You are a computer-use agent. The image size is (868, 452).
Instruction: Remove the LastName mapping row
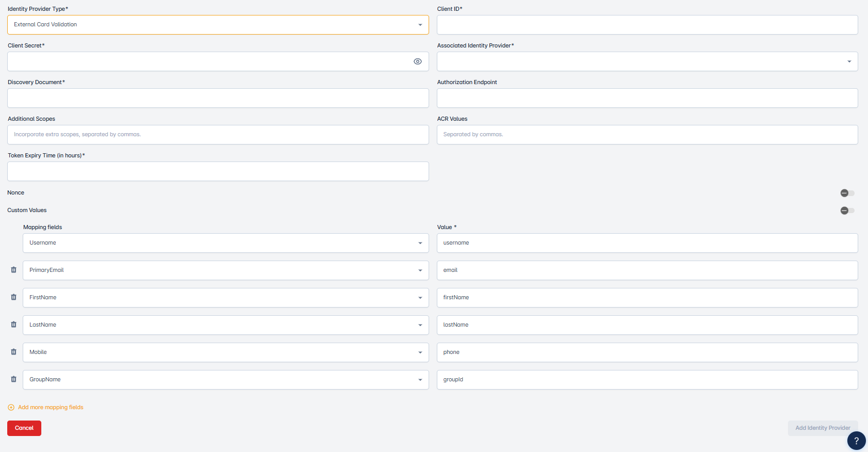point(14,325)
